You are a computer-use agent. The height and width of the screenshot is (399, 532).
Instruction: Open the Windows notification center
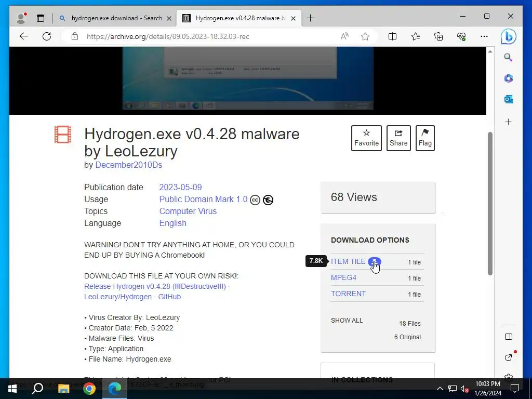pyautogui.click(x=515, y=389)
